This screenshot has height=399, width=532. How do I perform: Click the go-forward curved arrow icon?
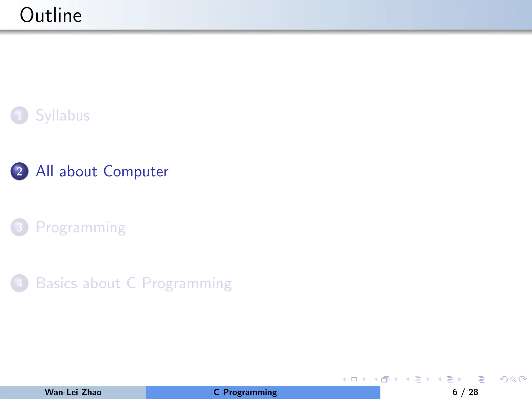point(523,379)
